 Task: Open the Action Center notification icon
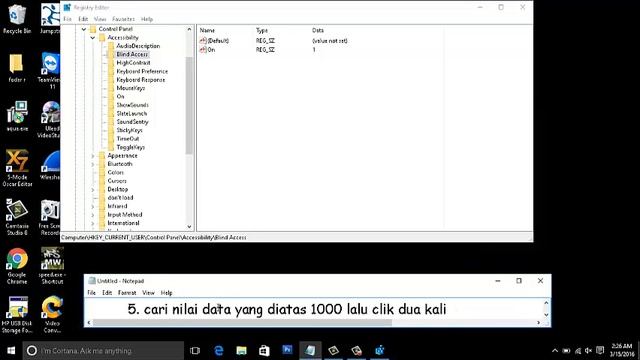(x=600, y=351)
